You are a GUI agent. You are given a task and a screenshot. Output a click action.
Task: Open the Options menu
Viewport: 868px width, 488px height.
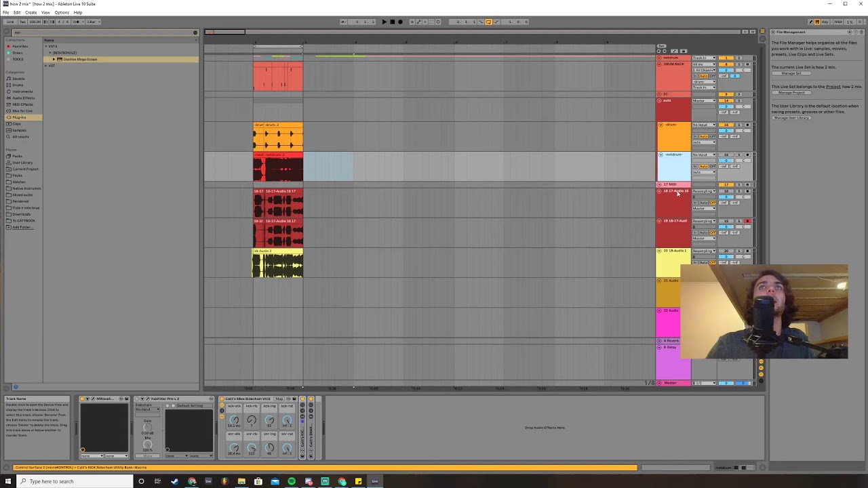(62, 12)
